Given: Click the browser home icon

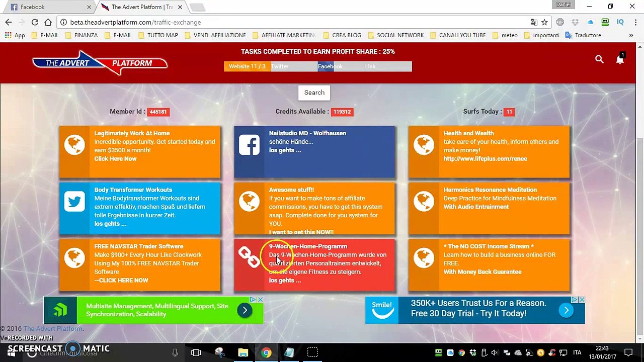Looking at the screenshot, I should pyautogui.click(x=48, y=22).
